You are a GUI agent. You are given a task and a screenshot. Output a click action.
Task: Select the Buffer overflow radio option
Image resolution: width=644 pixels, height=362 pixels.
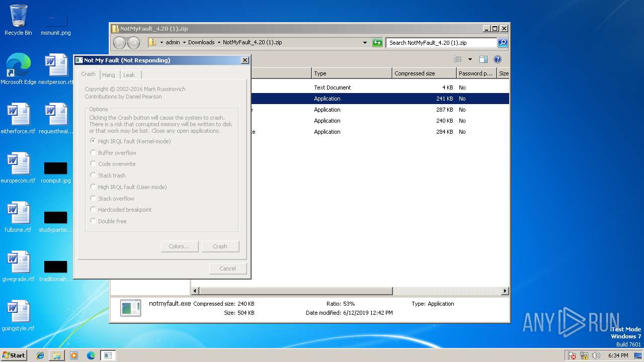point(113,153)
